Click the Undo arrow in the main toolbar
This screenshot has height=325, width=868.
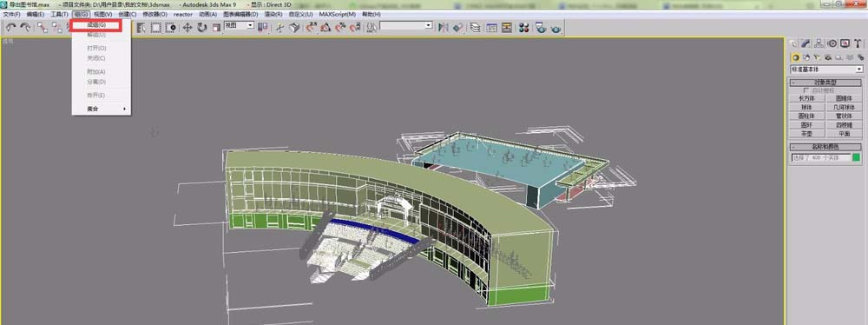tap(10, 27)
